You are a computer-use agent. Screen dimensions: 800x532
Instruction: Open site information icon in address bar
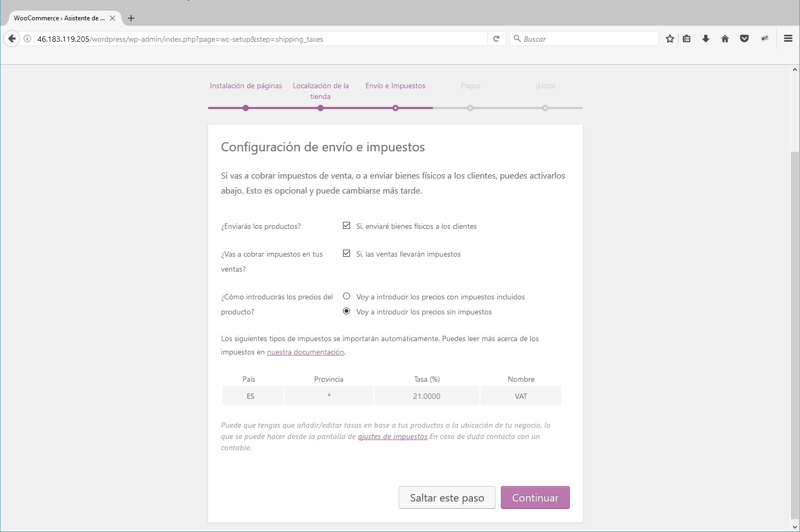(x=27, y=38)
